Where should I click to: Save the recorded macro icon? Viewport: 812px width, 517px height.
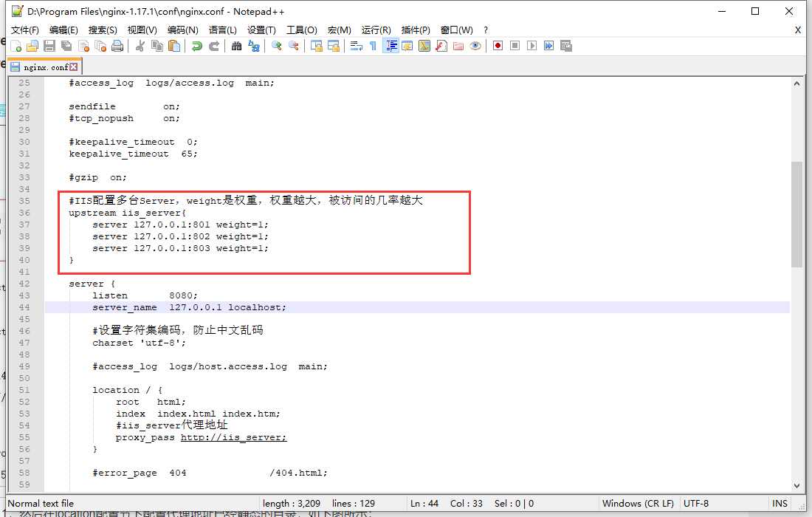(566, 46)
